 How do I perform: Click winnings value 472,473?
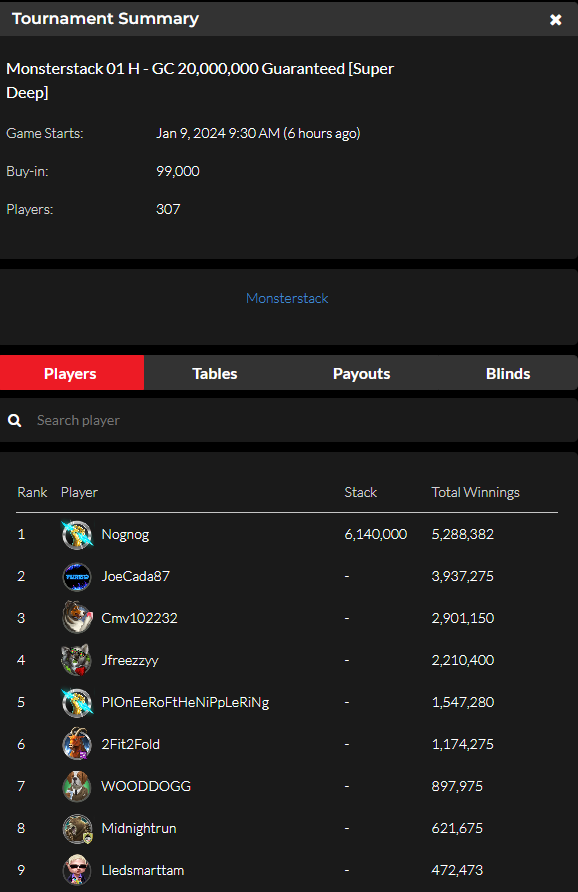point(457,870)
